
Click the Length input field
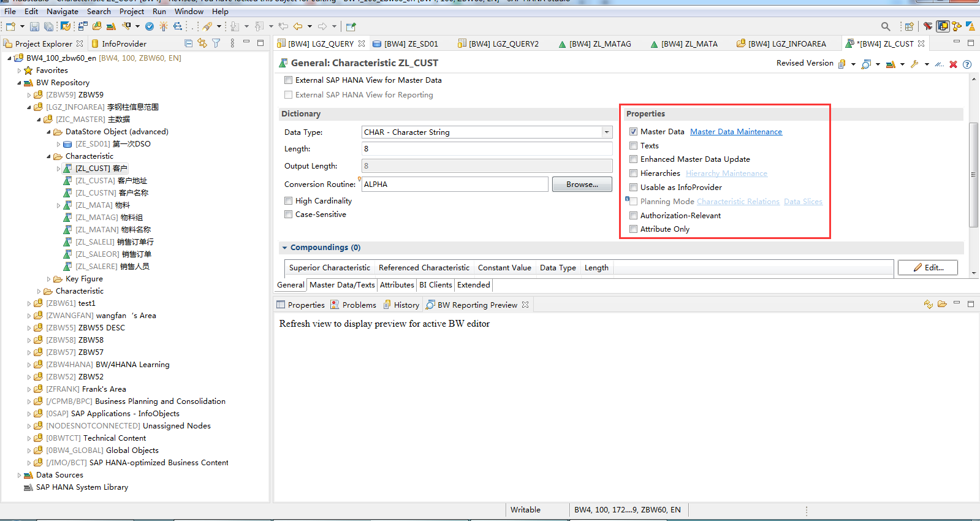click(487, 148)
